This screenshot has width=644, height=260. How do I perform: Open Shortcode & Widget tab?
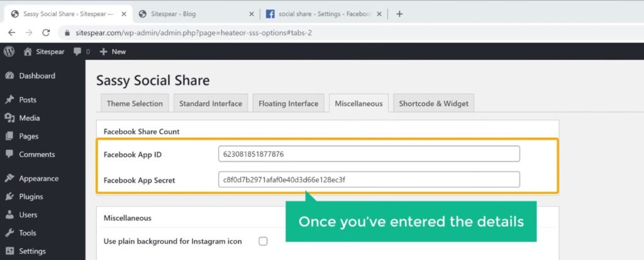coord(433,104)
